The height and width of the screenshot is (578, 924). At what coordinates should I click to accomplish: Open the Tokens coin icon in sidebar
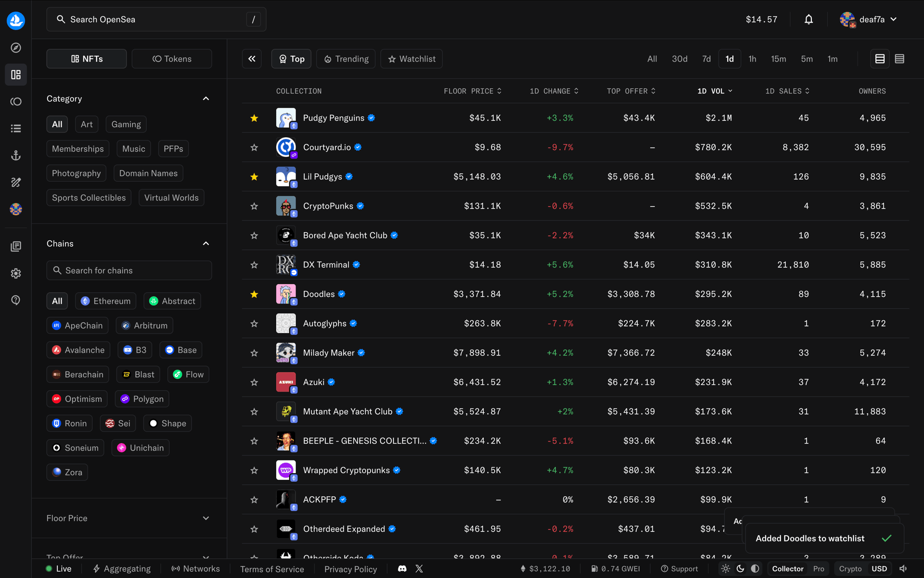[x=16, y=102]
